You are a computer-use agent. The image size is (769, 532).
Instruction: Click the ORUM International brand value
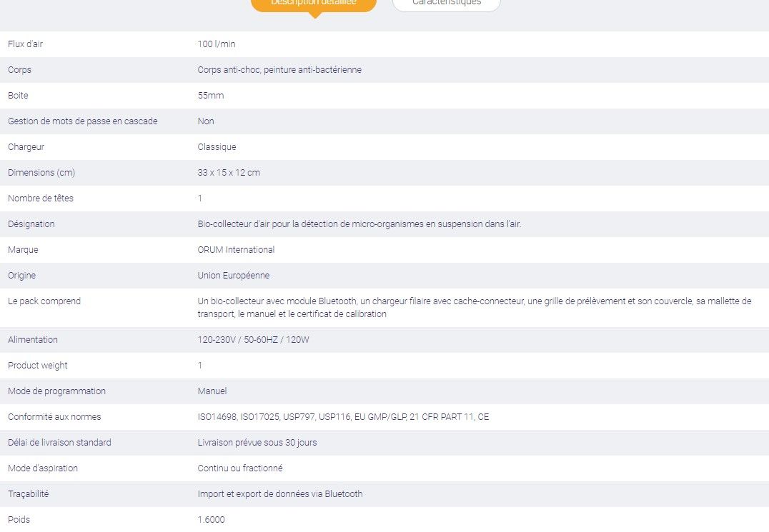coord(236,250)
